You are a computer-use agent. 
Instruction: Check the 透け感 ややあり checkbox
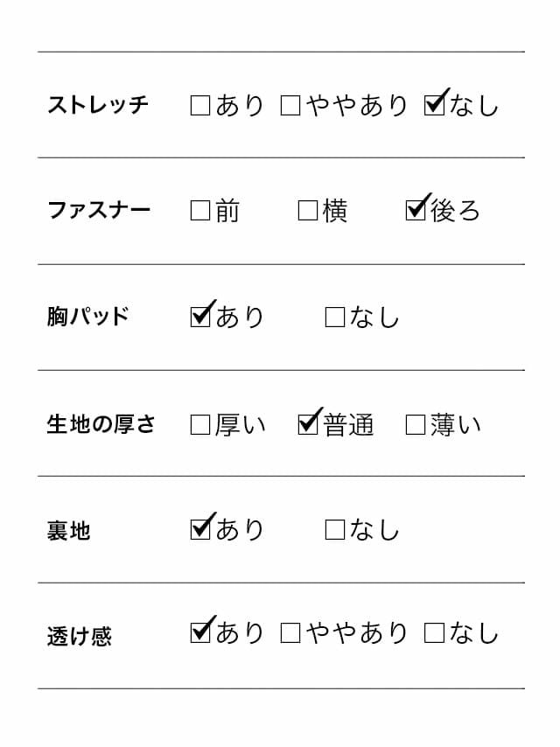pos(290,633)
